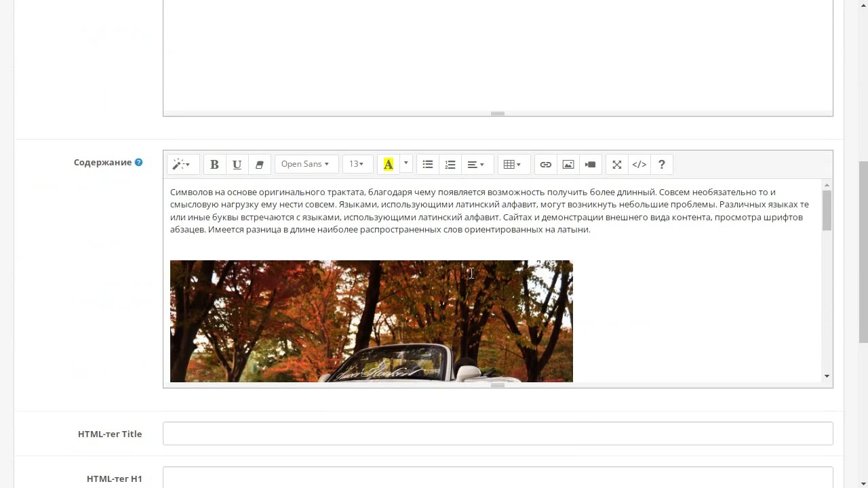The height and width of the screenshot is (488, 868).
Task: Open the Open Sans font family dropdown
Action: pos(306,164)
